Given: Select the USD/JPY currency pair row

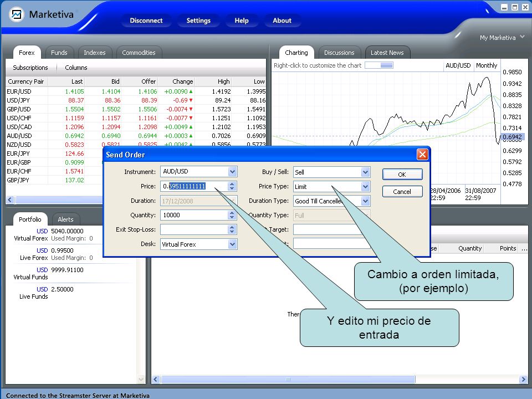Looking at the screenshot, I should [x=136, y=100].
